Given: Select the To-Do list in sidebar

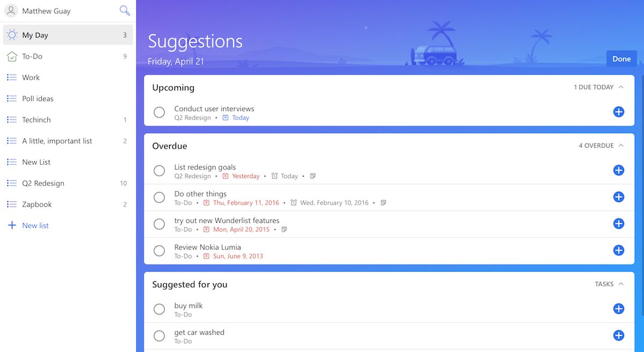Looking at the screenshot, I should (32, 56).
